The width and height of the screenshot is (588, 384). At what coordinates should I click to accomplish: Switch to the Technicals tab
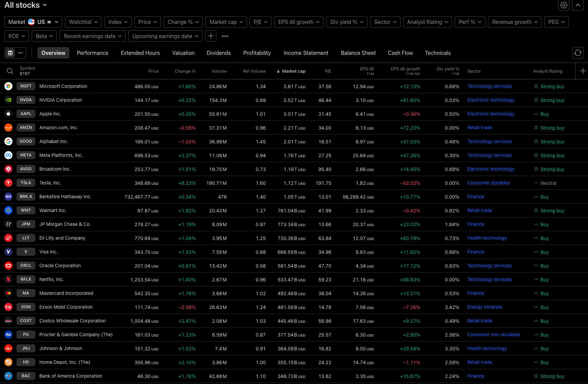[x=438, y=53]
